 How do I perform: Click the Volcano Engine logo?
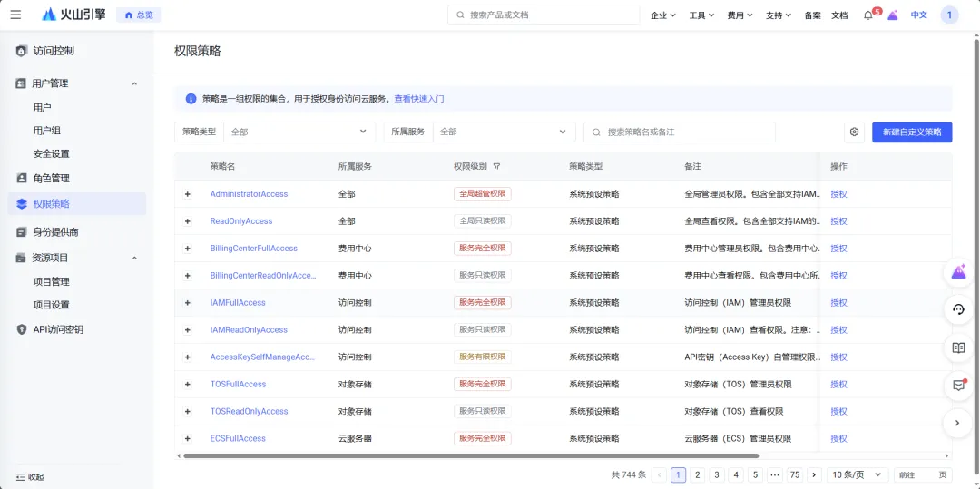point(73,15)
